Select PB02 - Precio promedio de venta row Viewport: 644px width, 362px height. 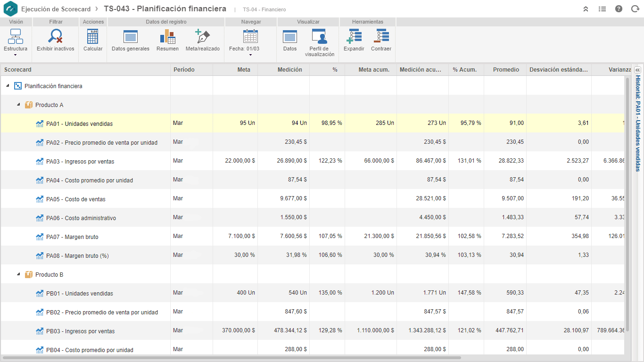(x=313, y=312)
